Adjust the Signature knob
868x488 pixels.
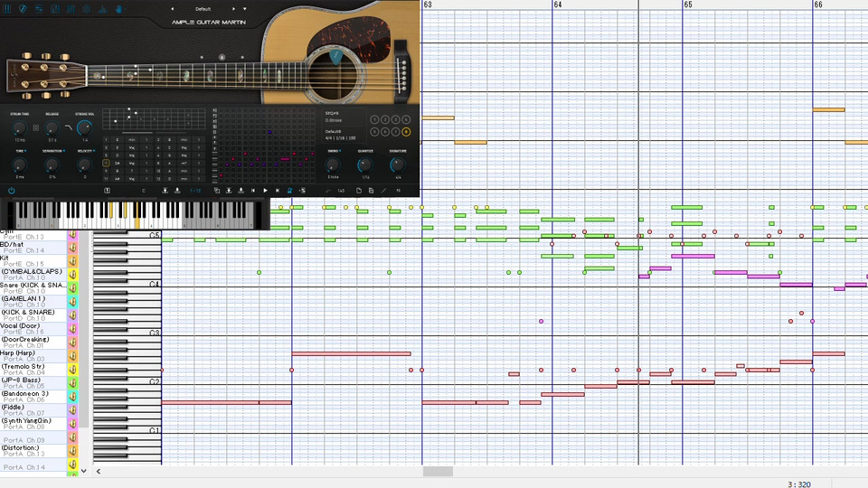click(x=398, y=164)
